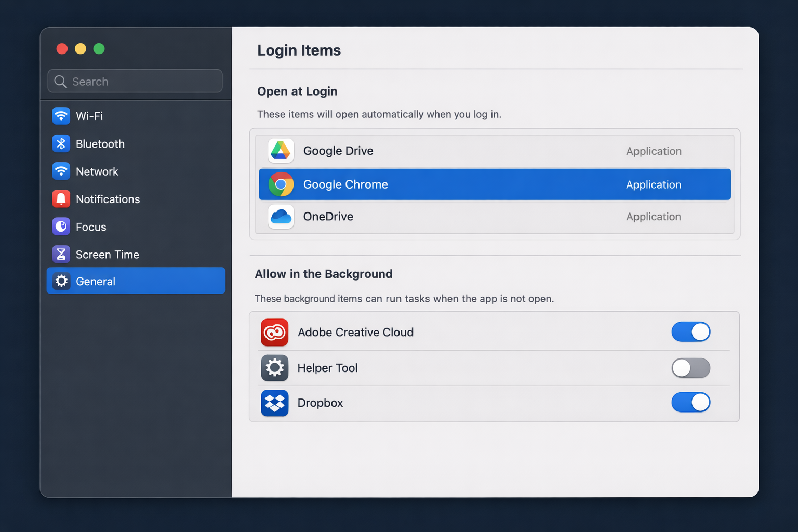Click the Allow in the Background heading

click(x=323, y=274)
